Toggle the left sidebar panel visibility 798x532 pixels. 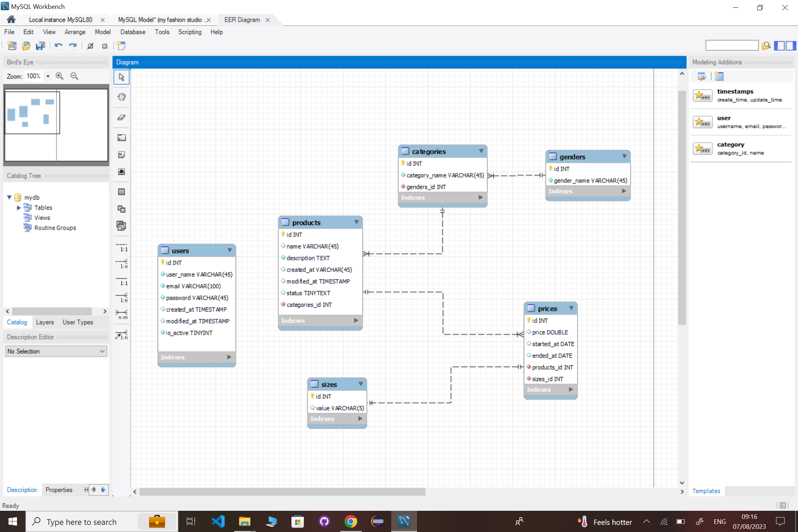pos(779,46)
